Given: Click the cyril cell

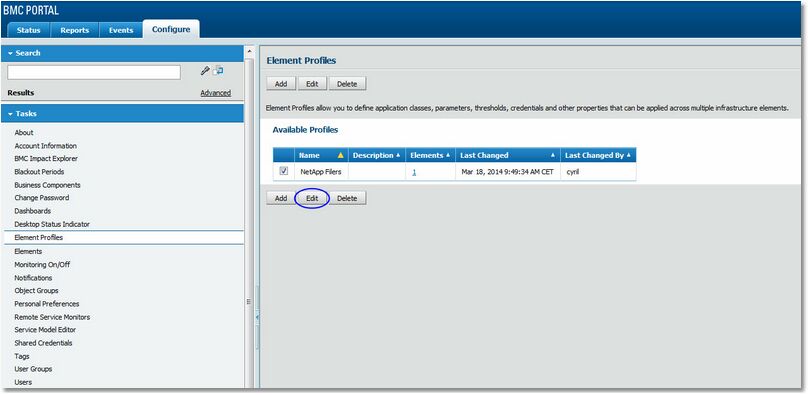Looking at the screenshot, I should [x=598, y=172].
